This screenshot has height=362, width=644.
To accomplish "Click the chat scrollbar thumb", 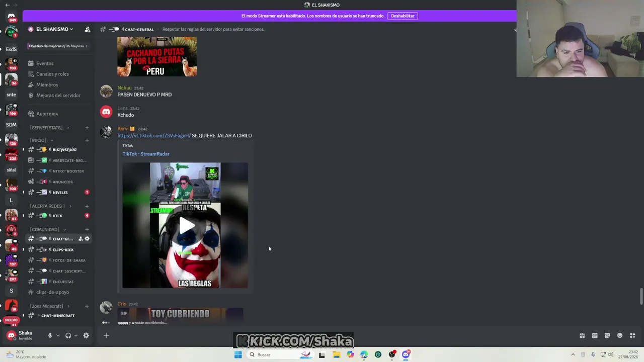I will [641, 296].
